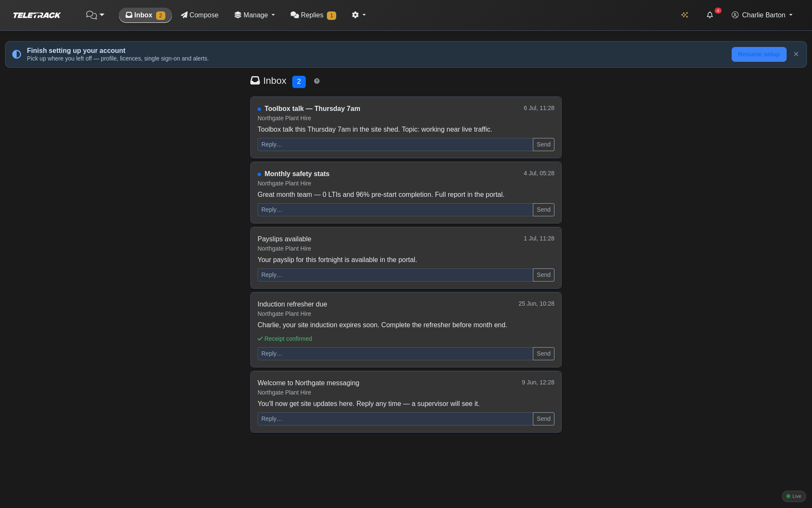Click reply field under Welcome to Northgate messaging
The width and height of the screenshot is (812, 508).
[x=395, y=419]
